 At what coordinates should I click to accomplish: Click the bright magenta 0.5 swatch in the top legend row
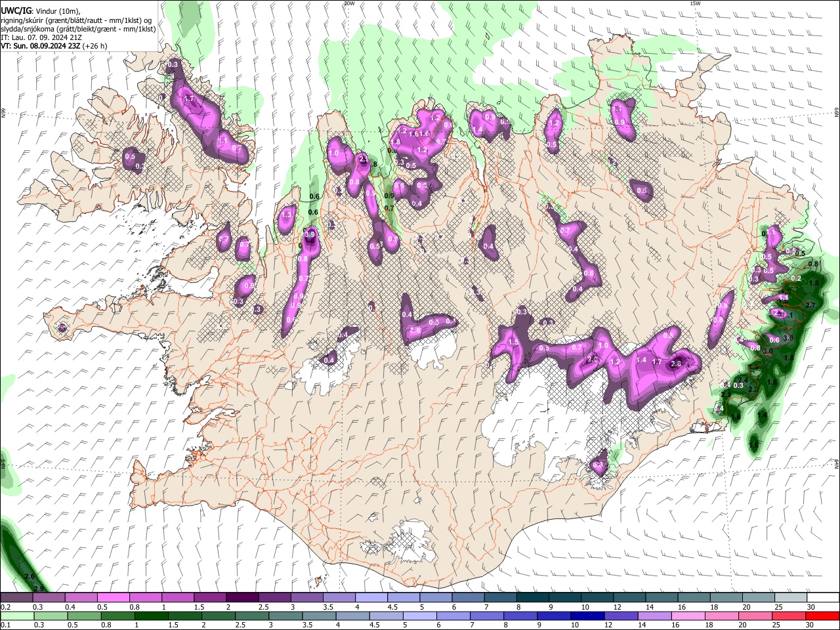click(114, 598)
